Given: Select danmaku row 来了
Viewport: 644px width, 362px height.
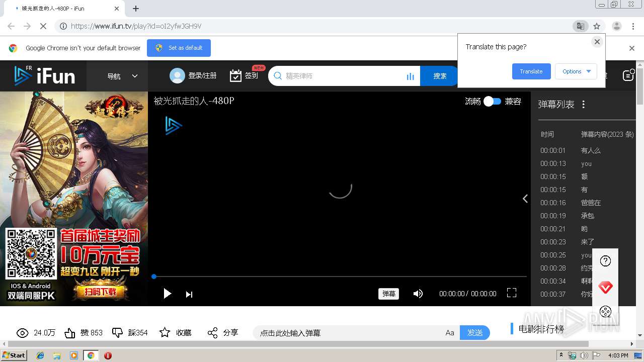Looking at the screenshot, I should [587, 242].
